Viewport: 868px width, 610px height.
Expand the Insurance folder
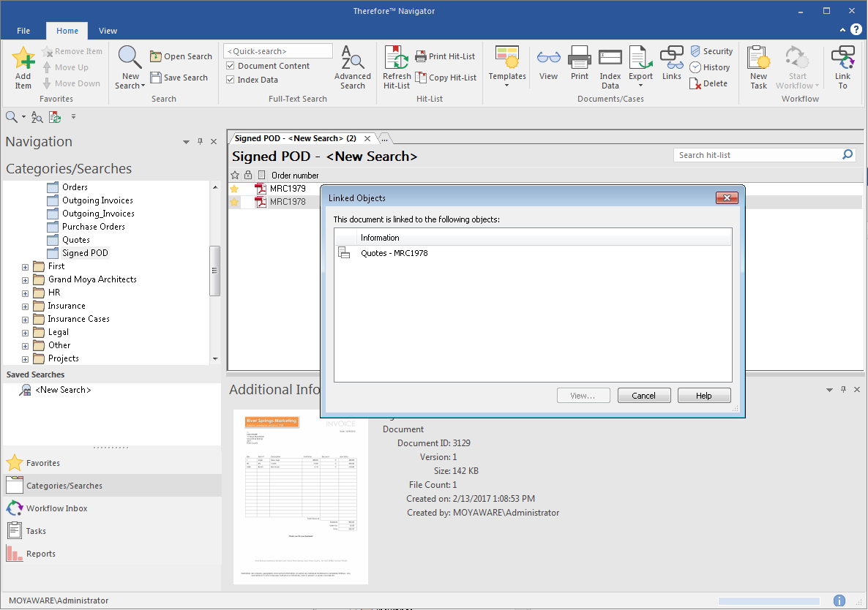pos(24,305)
